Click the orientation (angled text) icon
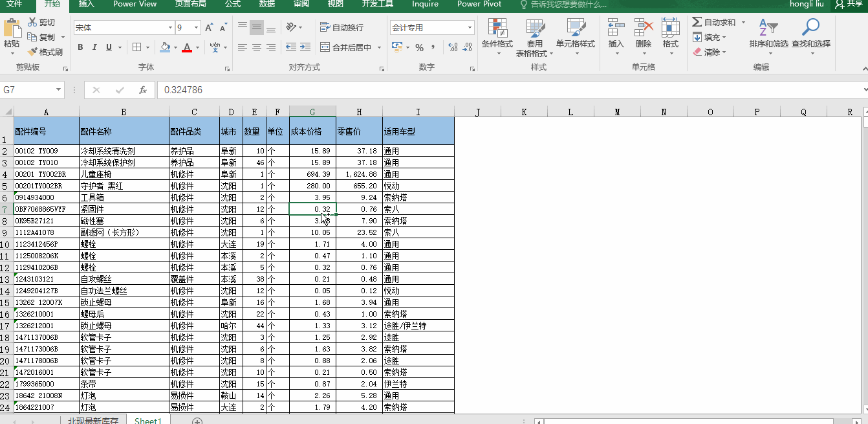This screenshot has height=424, width=868. [x=291, y=28]
